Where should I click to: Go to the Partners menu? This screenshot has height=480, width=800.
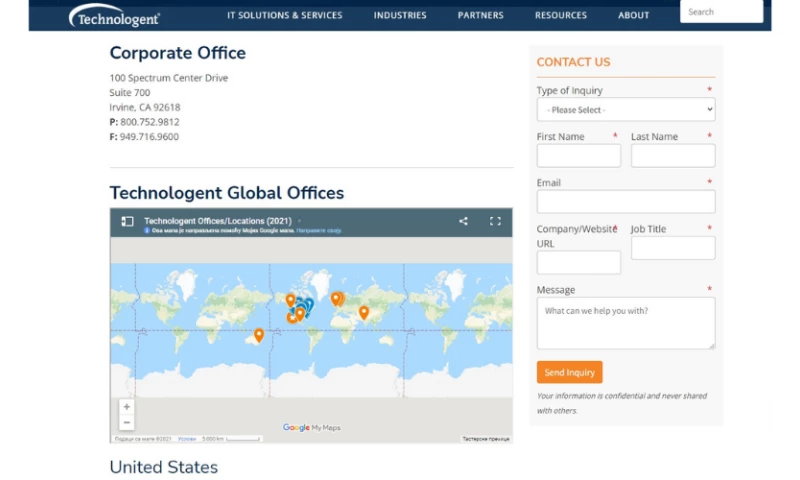pos(480,15)
